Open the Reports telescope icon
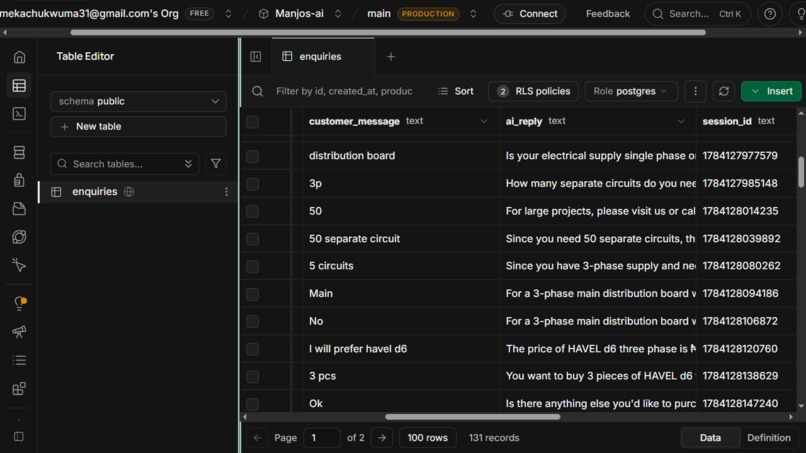 coord(20,332)
